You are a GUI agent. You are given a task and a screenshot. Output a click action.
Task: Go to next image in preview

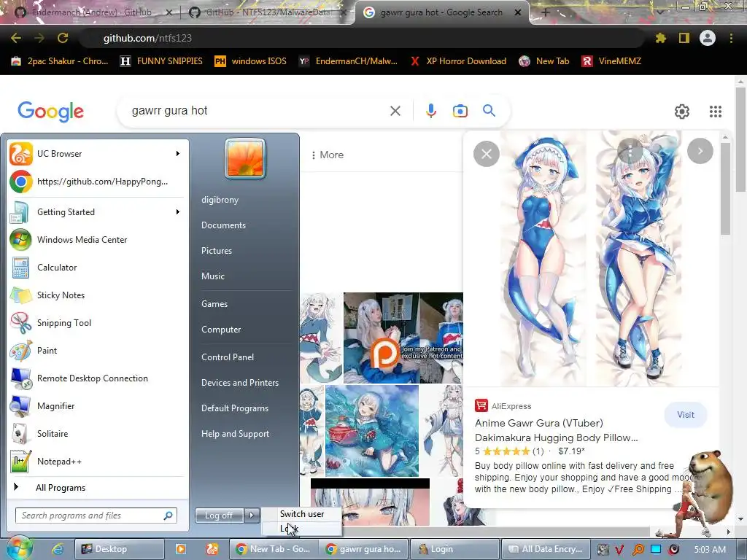click(700, 151)
